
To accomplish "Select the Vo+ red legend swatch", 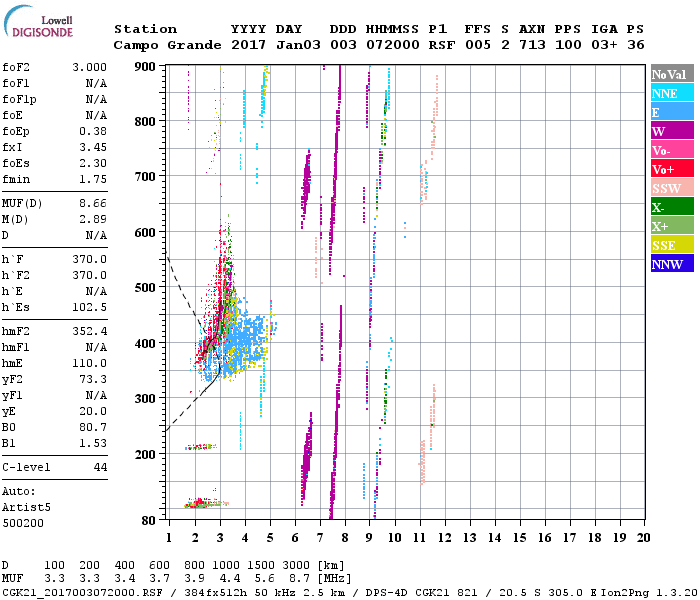I will point(672,169).
